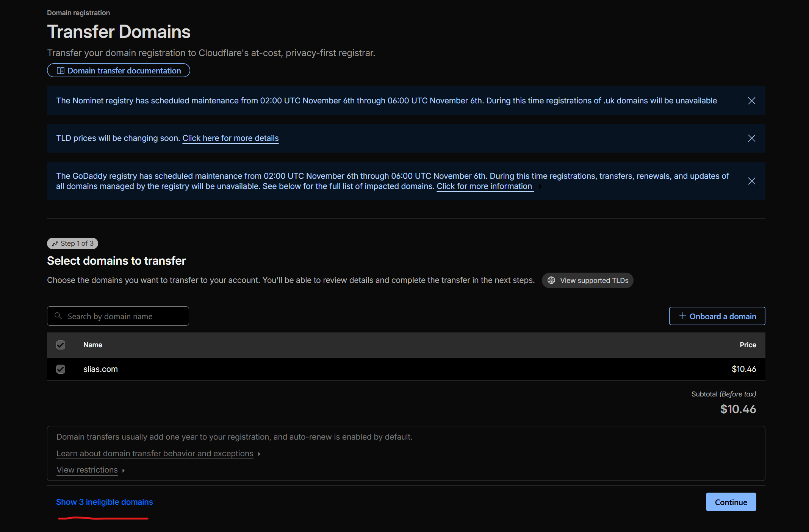
Task: Dismiss the Nominet registry maintenance notice
Action: coord(752,101)
